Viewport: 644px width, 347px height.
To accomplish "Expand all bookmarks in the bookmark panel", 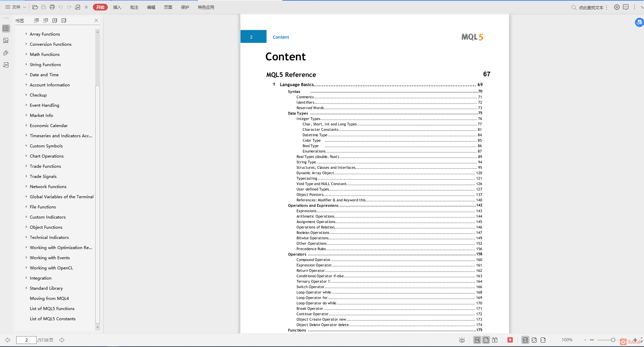I will 37,20.
